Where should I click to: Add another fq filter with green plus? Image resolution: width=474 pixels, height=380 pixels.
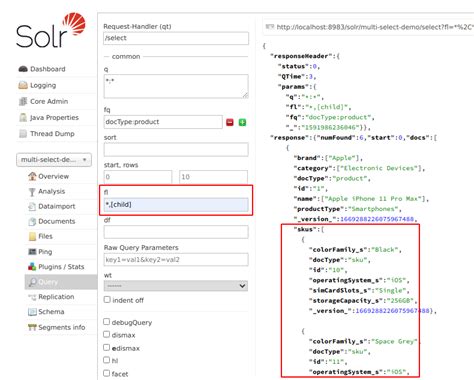(x=242, y=122)
